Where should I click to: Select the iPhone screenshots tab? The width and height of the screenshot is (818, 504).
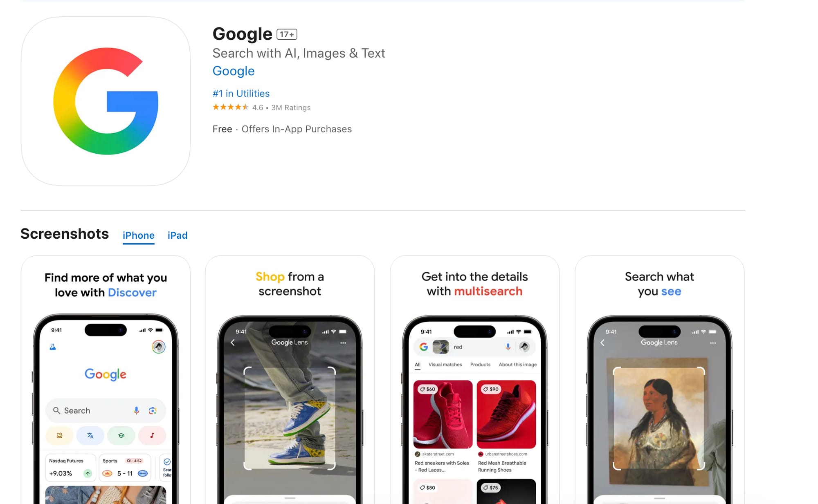[x=139, y=235]
